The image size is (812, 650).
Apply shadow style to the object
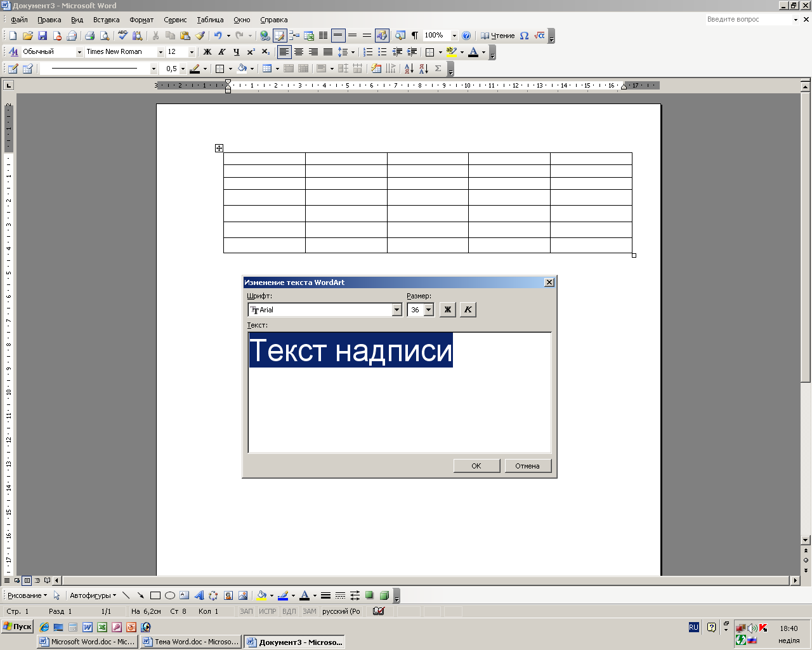pyautogui.click(x=369, y=595)
